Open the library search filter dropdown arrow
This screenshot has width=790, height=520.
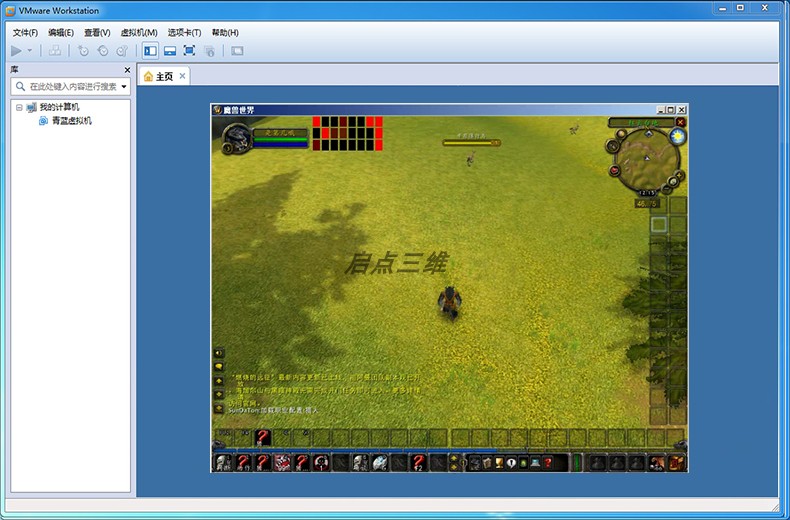[x=124, y=87]
